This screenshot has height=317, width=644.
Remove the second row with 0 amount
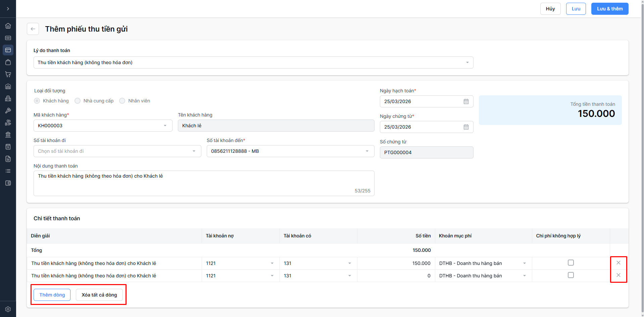pos(618,275)
